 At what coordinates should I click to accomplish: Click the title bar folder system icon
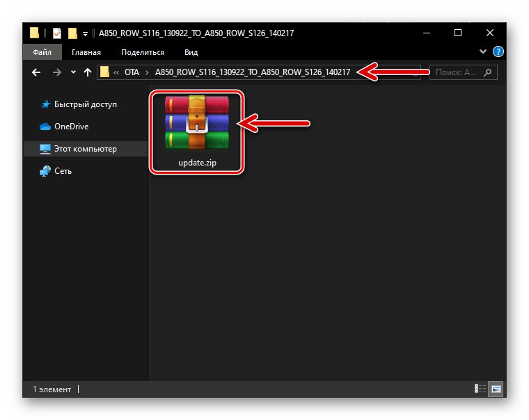pyautogui.click(x=34, y=33)
